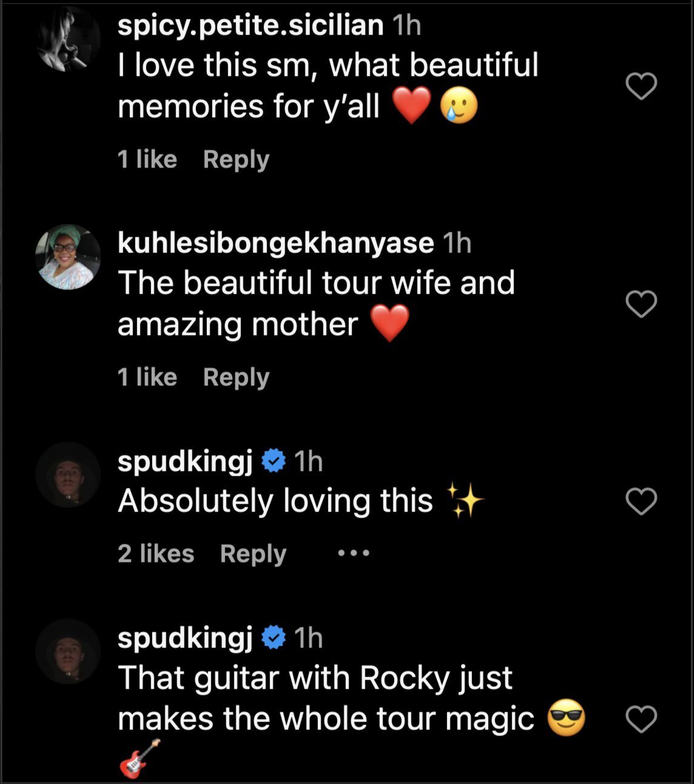View the "1 like" on kuhlesibongekhanyase's comment

[147, 377]
